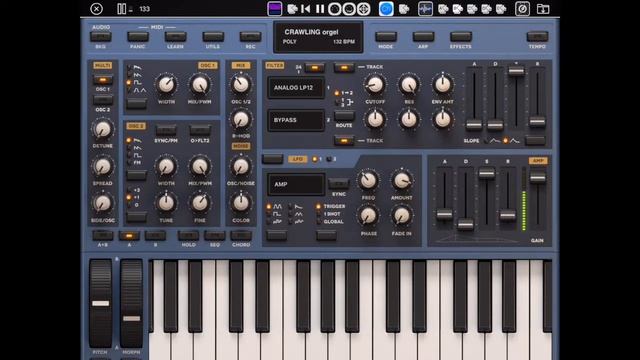Select OSC 1 sawtooth waveform LED

(x=130, y=67)
